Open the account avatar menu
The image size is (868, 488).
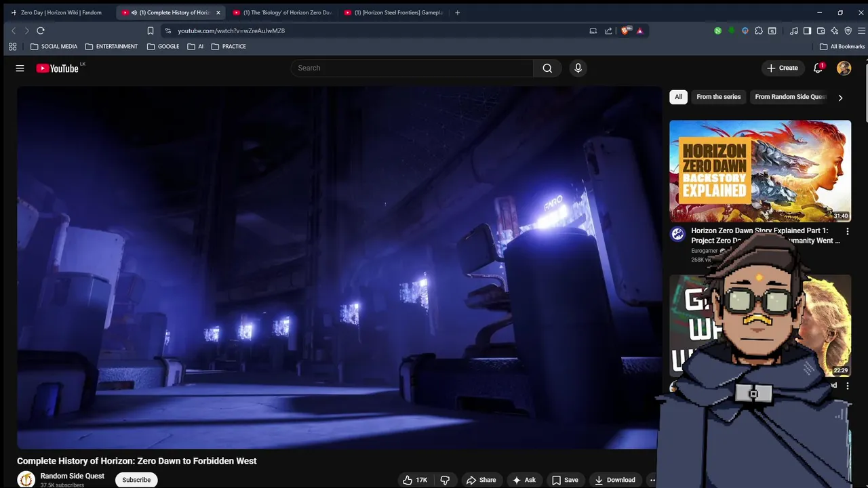click(x=844, y=68)
